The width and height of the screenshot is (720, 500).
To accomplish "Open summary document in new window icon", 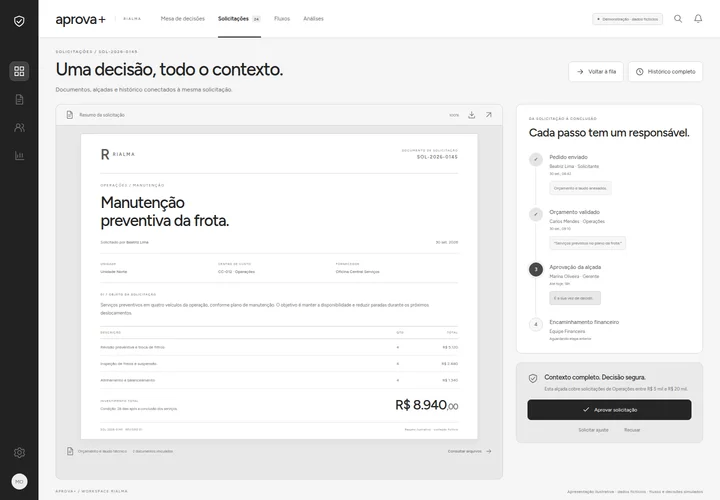I will tap(489, 115).
